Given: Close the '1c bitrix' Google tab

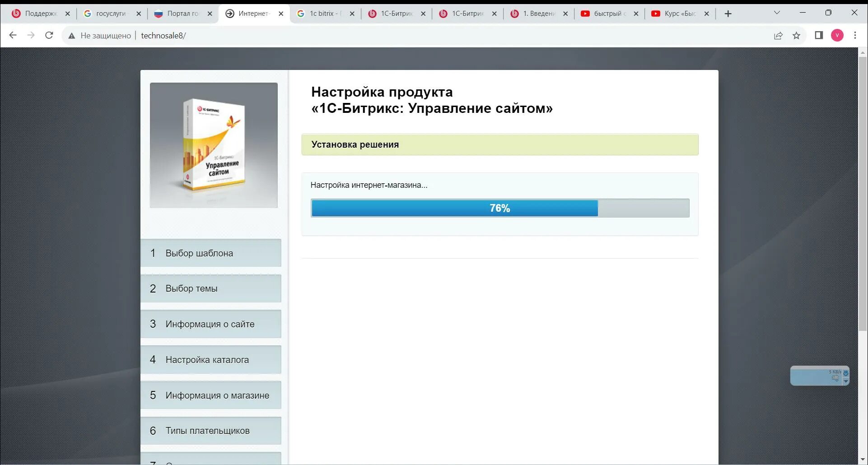Looking at the screenshot, I should (x=352, y=14).
